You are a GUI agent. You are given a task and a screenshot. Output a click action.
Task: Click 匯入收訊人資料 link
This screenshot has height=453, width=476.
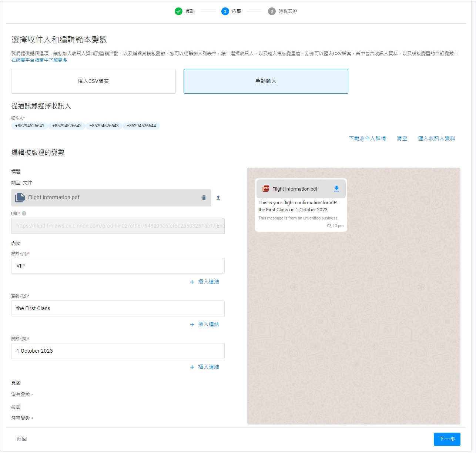[437, 138]
